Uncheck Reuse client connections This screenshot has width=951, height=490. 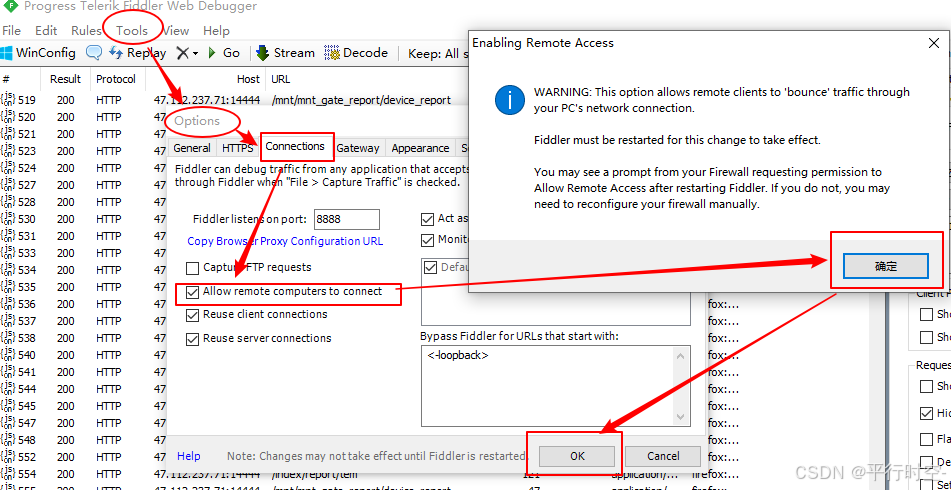(x=192, y=315)
